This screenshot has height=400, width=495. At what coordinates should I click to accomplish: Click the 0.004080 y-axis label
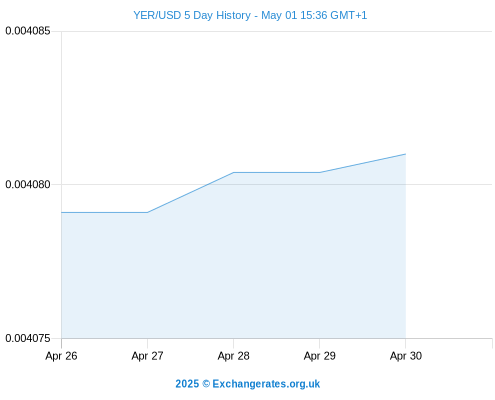28,184
